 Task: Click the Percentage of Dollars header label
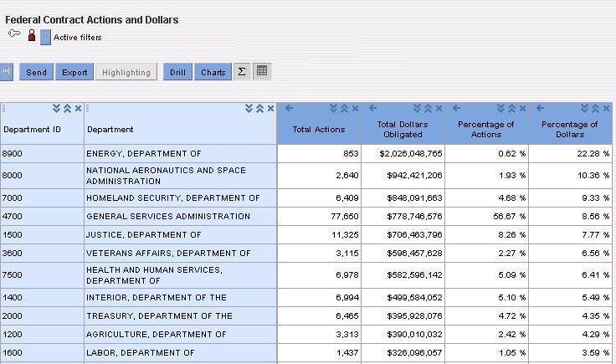(570, 129)
